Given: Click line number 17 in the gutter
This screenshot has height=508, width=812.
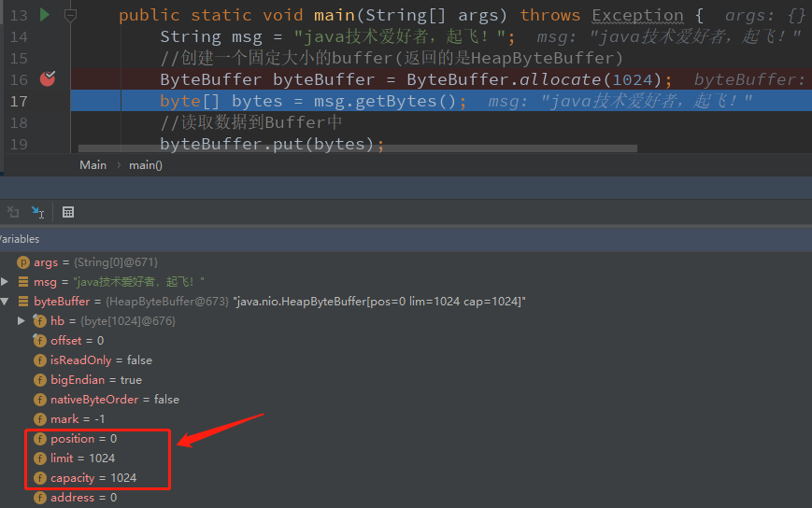Looking at the screenshot, I should tap(19, 102).
